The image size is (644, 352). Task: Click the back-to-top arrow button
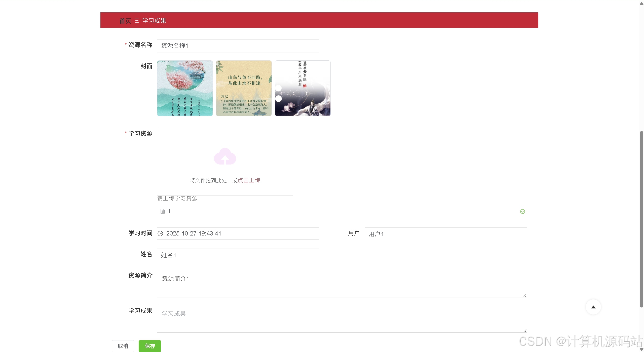(593, 307)
